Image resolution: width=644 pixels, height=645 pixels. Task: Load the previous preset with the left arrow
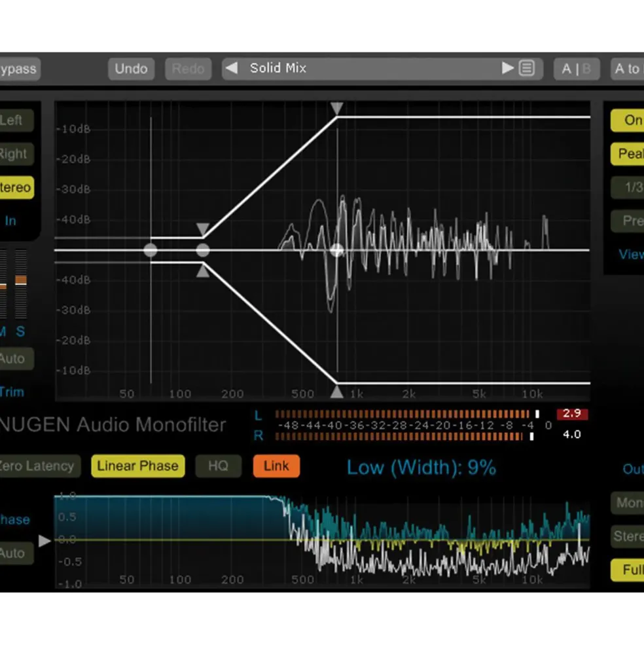[232, 68]
